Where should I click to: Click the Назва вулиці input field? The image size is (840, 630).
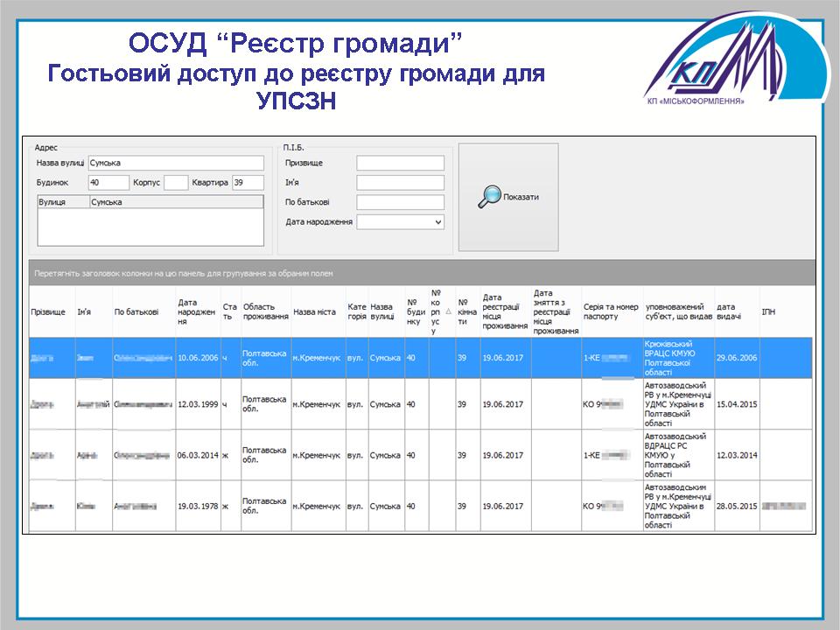175,163
